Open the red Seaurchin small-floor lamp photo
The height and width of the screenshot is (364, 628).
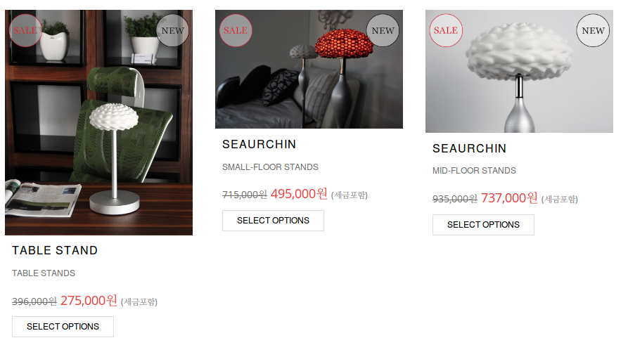pyautogui.click(x=309, y=69)
